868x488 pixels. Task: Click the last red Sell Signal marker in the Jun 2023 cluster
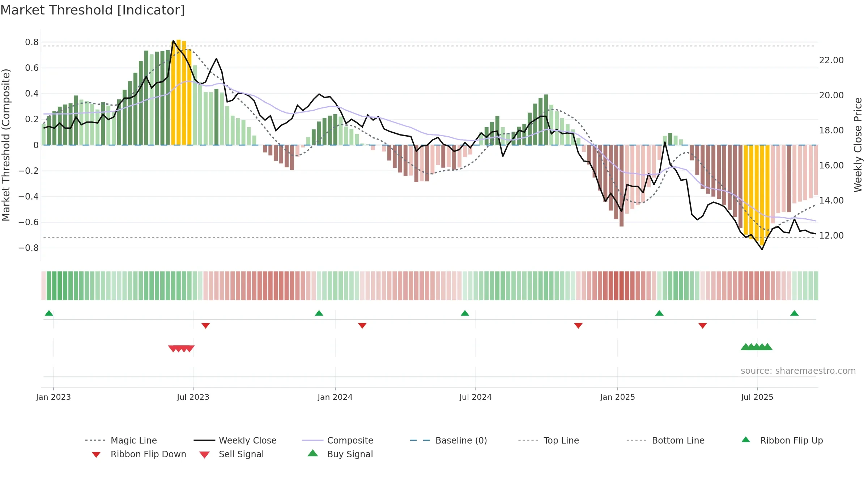pos(190,348)
